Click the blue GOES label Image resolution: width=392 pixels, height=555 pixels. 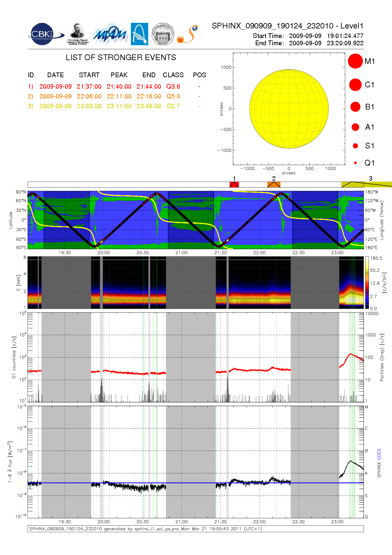[379, 454]
